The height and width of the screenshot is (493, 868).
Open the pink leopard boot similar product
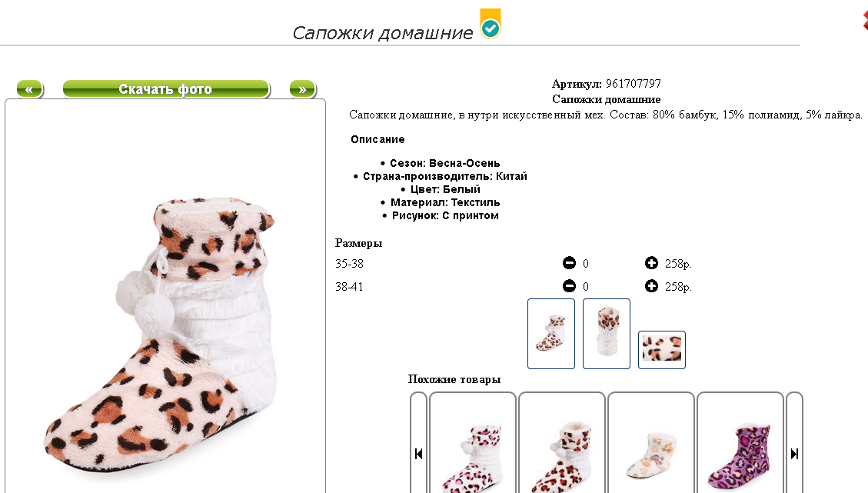click(x=473, y=443)
